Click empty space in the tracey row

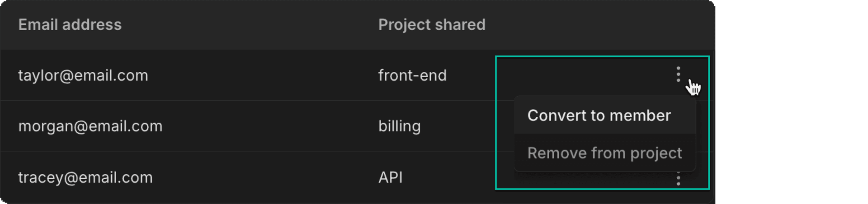(x=271, y=177)
